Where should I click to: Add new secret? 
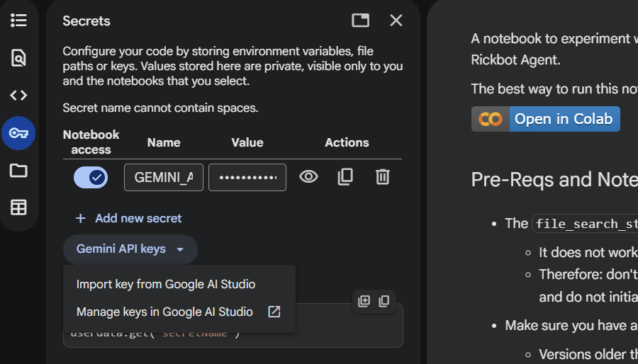pyautogui.click(x=128, y=219)
